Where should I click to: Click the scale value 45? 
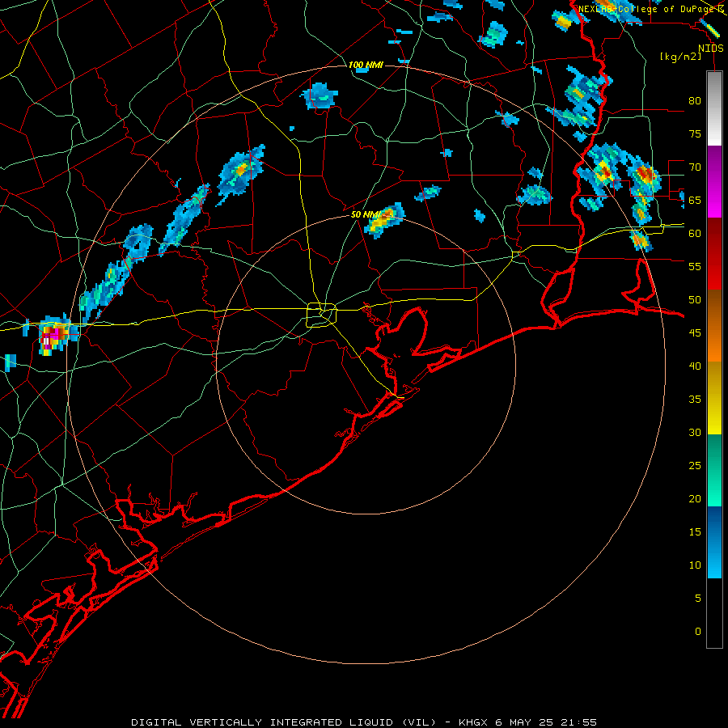coord(695,333)
